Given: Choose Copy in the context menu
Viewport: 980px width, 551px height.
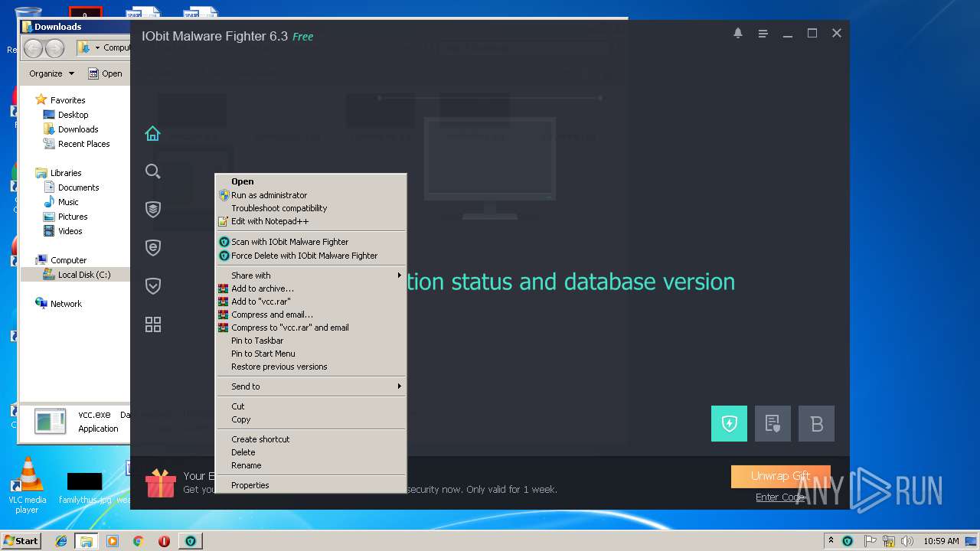Looking at the screenshot, I should coord(311,419).
